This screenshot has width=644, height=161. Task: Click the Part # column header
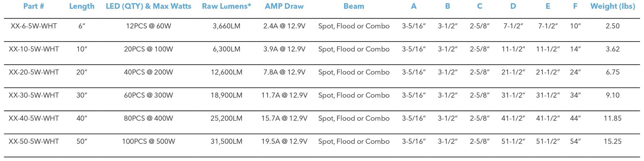pos(34,6)
